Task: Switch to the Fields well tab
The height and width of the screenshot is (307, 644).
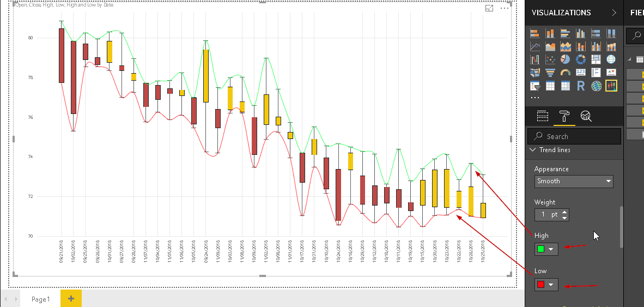Action: tap(543, 116)
